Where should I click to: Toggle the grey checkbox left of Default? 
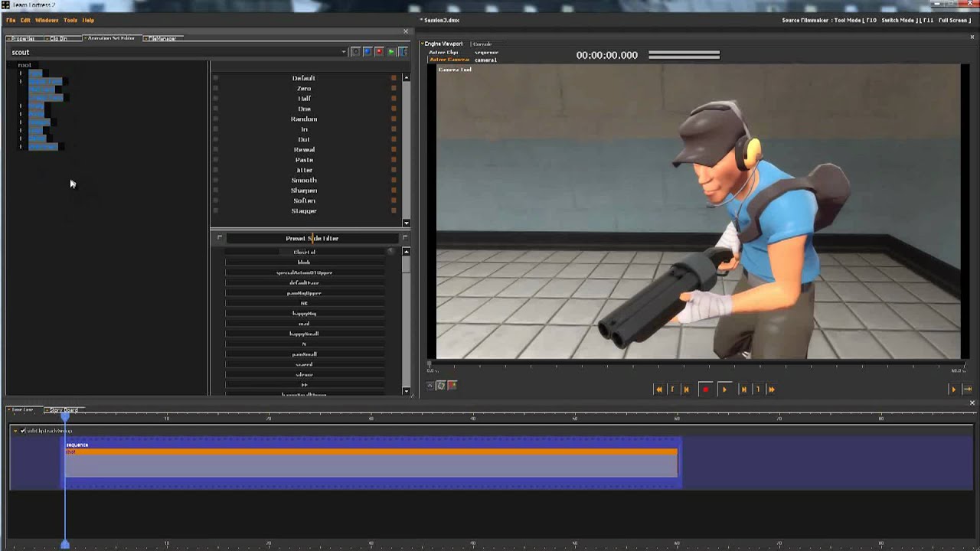215,78
